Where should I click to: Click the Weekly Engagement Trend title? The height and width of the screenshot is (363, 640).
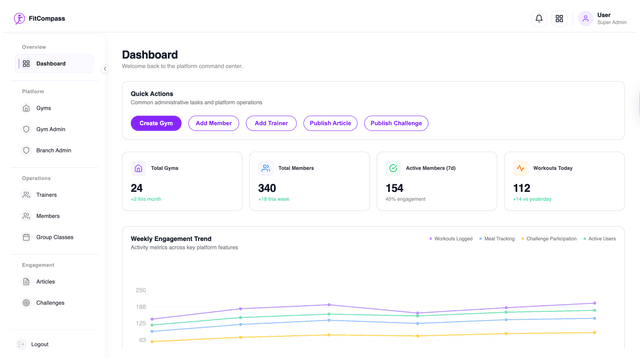171,239
